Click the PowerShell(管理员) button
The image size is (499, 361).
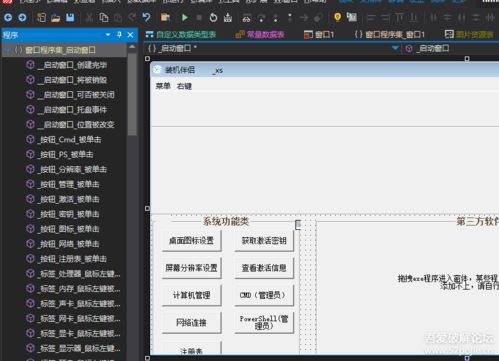click(264, 323)
